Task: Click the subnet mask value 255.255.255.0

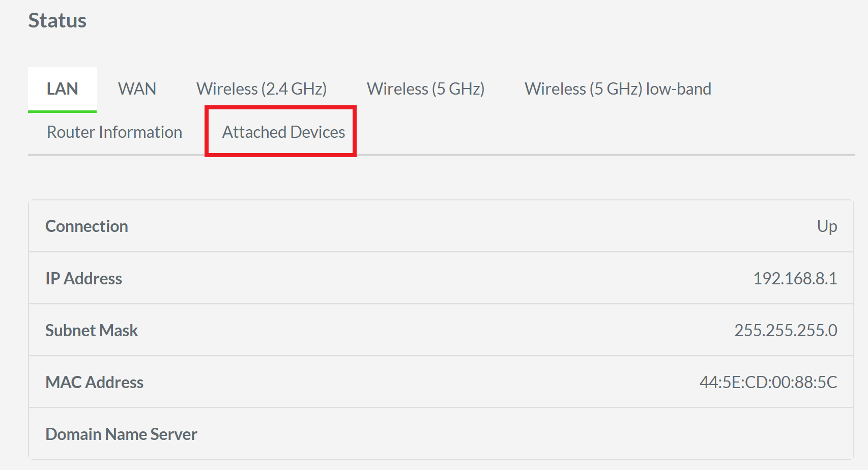Action: [786, 330]
